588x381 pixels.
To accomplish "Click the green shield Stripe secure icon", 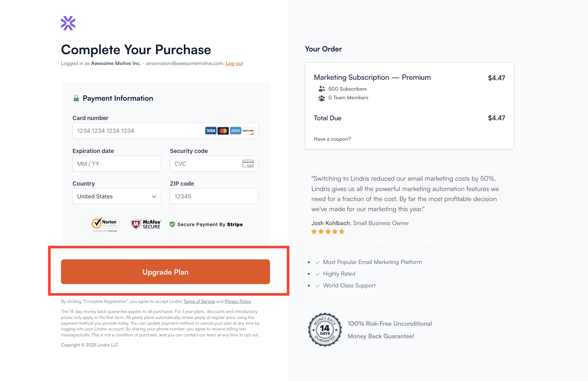I will tap(172, 224).
